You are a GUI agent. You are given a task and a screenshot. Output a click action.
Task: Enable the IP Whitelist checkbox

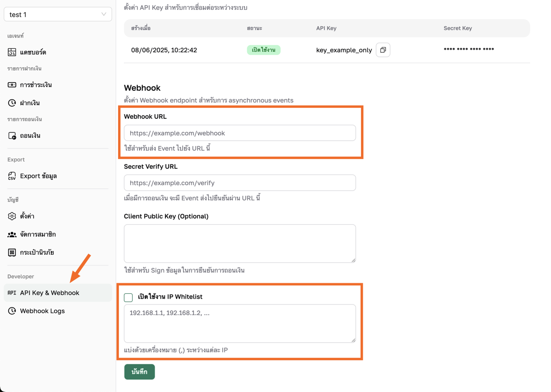128,297
